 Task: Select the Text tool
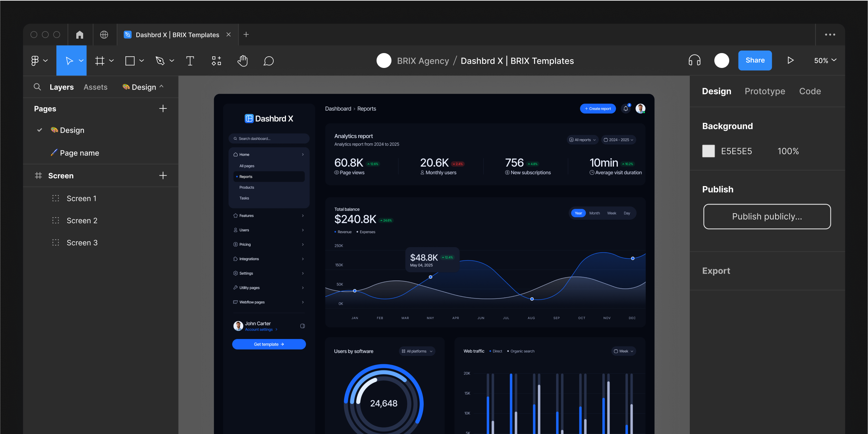coord(190,60)
